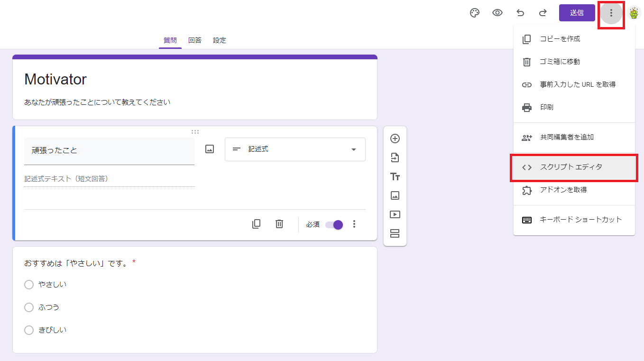Click the preview eye icon
The image size is (644, 361).
point(497,13)
